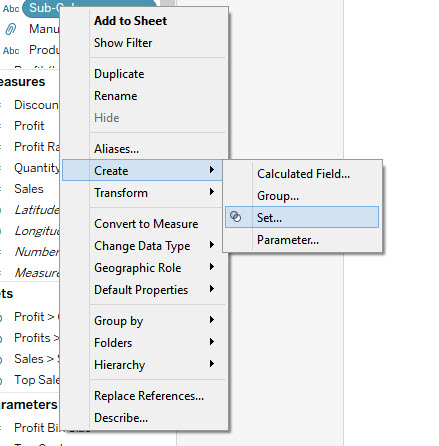
Task: Click the paperclip icon beside Manufacturer field
Action: 10,29
